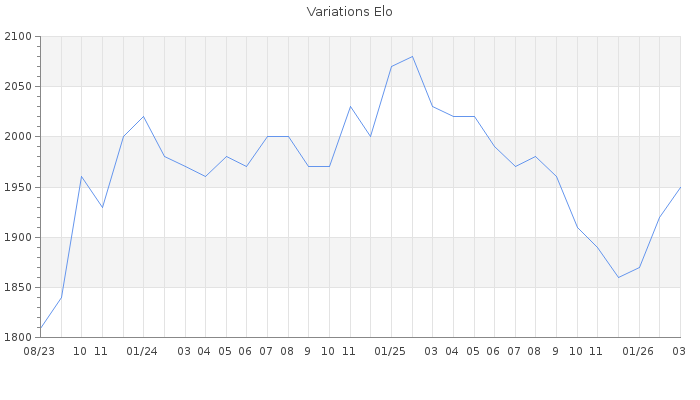Image resolution: width=700 pixels, height=400 pixels.
Task: Click the 1900 y-axis label
Action: point(19,237)
